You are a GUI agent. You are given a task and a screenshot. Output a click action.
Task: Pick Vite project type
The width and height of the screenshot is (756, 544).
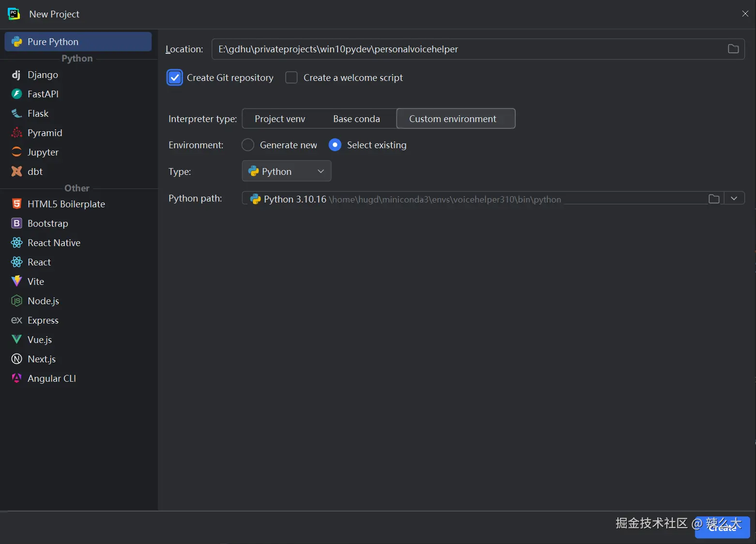[x=78, y=281]
